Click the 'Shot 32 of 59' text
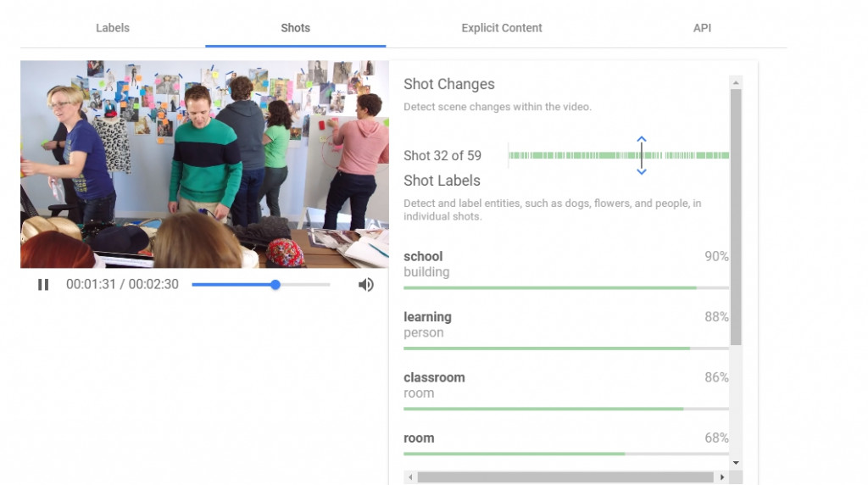The image size is (868, 485). pos(442,155)
